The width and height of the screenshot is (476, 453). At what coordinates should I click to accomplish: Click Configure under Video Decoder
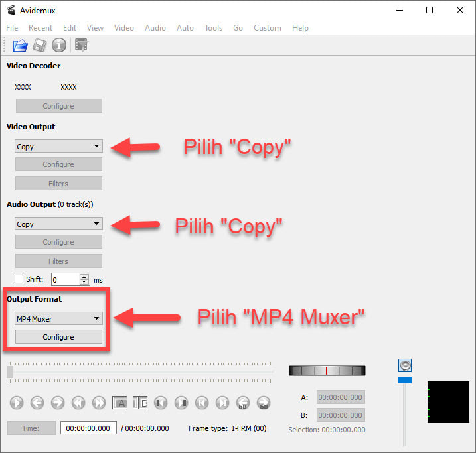coord(58,106)
